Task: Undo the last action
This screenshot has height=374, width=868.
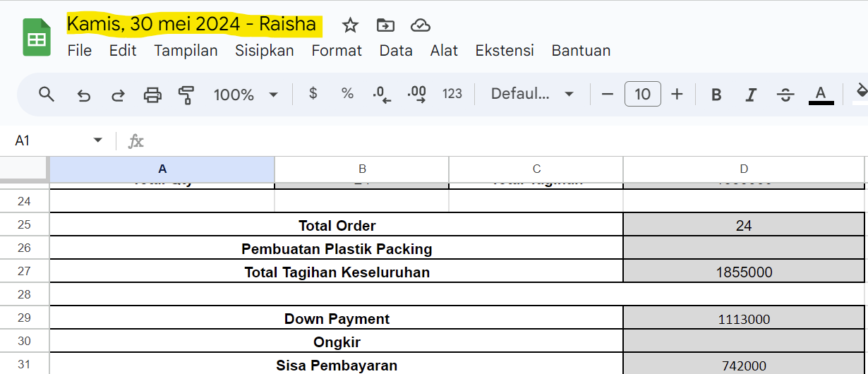Action: [x=84, y=95]
